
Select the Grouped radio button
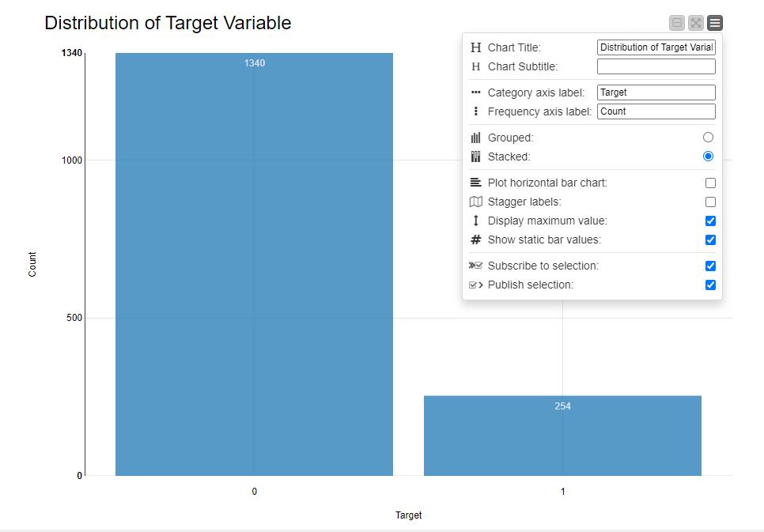coord(708,138)
